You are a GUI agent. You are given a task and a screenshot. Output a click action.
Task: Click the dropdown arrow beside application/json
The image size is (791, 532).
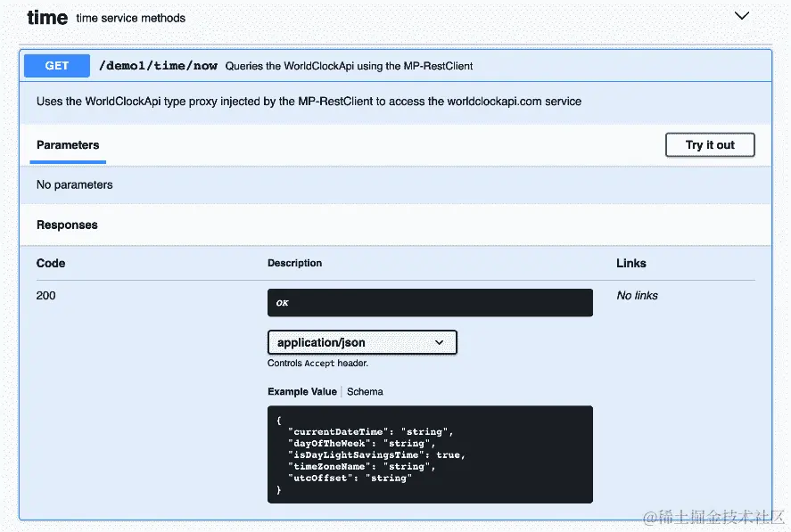click(x=439, y=342)
